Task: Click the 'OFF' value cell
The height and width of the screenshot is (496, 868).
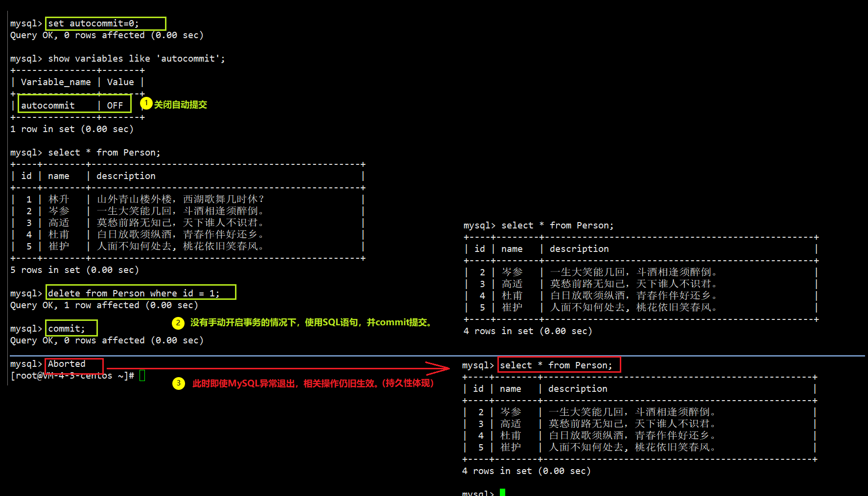Action: (x=115, y=106)
